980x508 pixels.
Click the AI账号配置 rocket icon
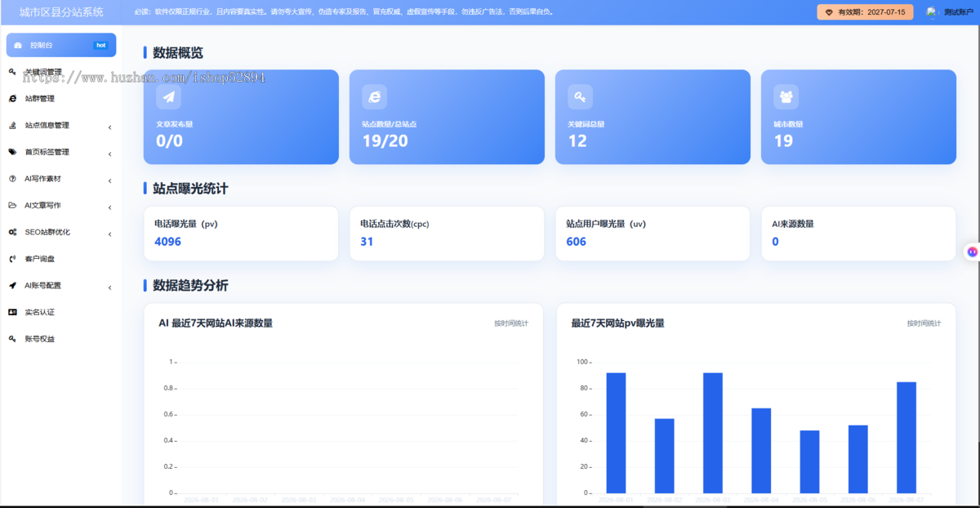[x=12, y=285]
